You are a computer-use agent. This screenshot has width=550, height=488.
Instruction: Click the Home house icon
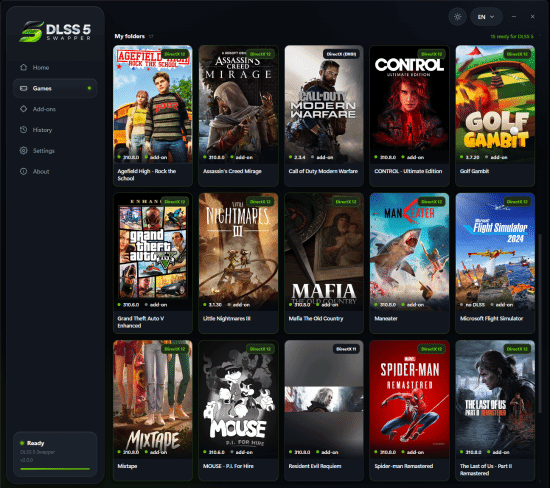click(x=24, y=67)
